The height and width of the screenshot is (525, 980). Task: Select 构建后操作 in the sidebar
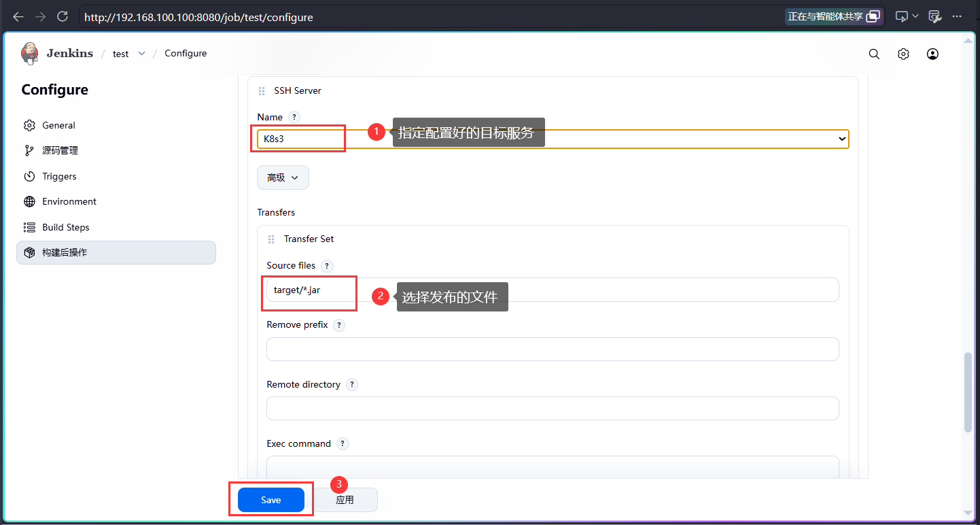coord(116,252)
